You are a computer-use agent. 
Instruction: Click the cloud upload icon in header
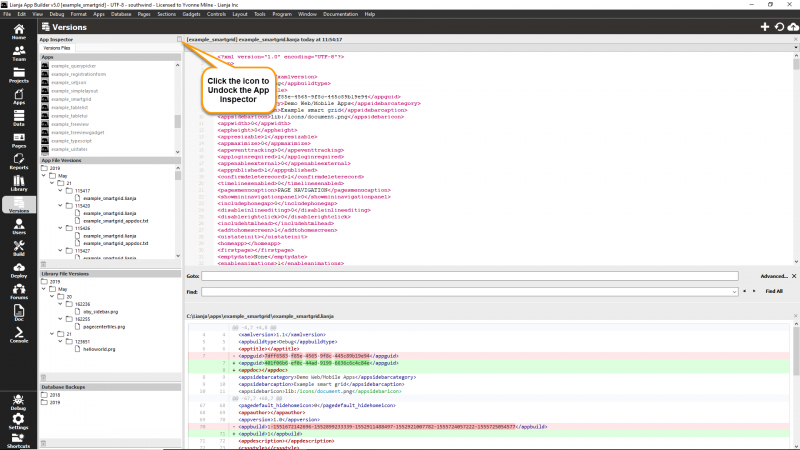tap(793, 27)
